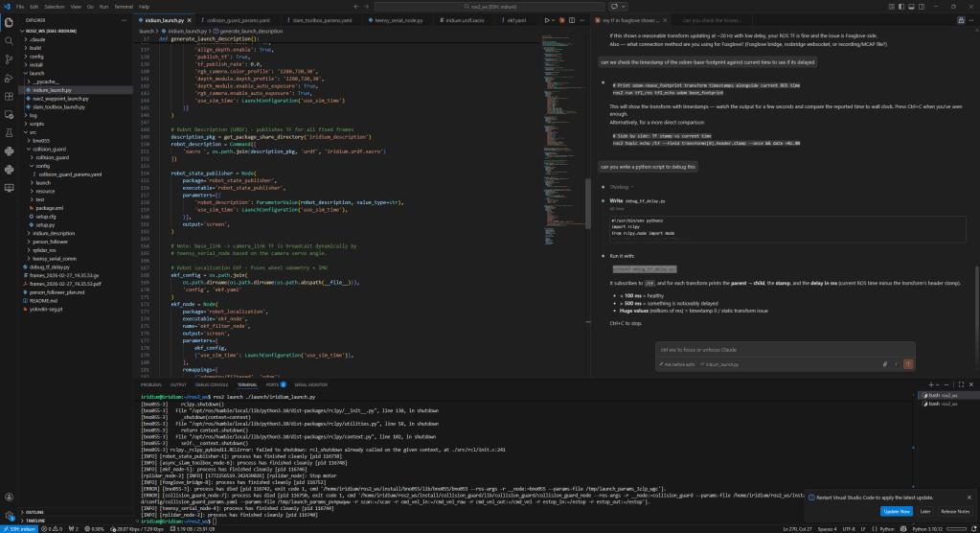Switch to the PORTS panel tab
The image size is (980, 533).
point(272,383)
